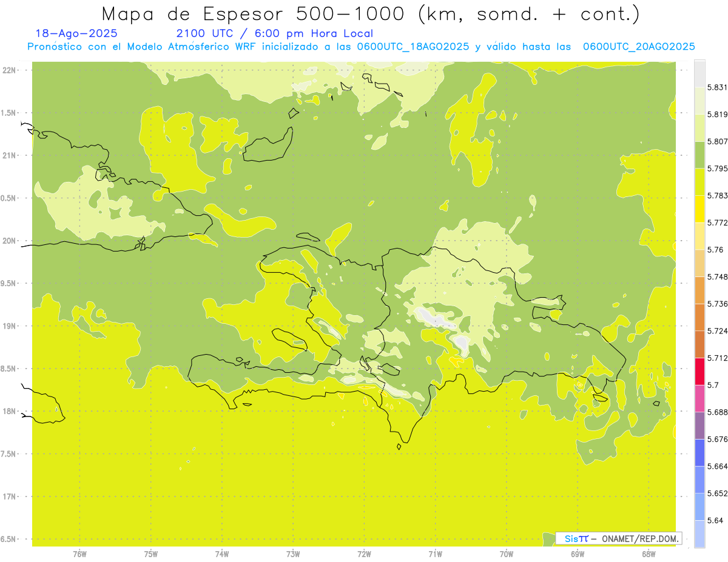Click the 'Sisπ – ONAMET/REP.DOM.' logo box

tap(619, 538)
